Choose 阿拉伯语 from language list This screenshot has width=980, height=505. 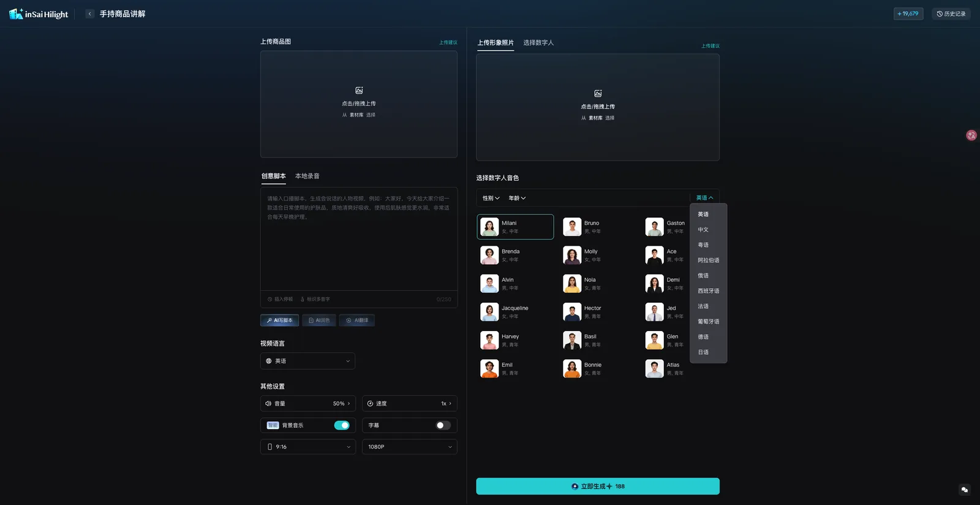click(708, 260)
